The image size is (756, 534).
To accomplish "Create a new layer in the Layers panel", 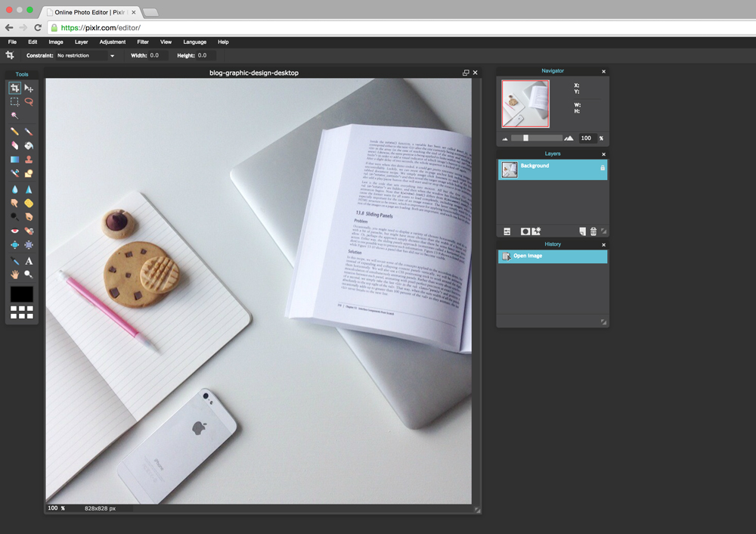I will pos(582,231).
